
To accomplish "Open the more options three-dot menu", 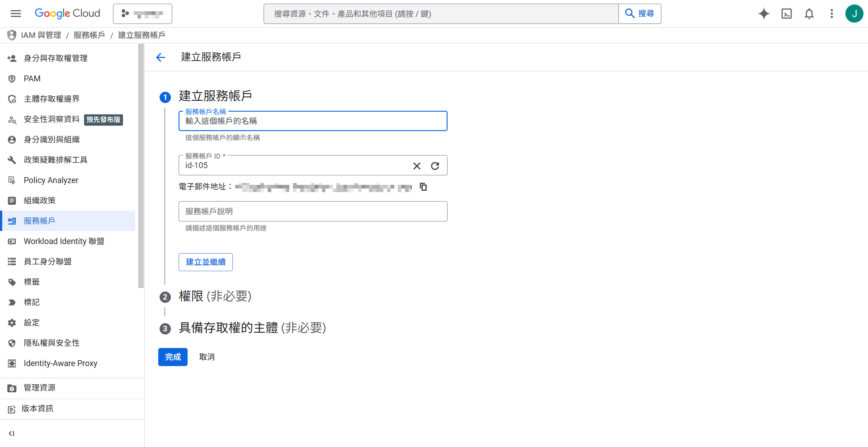I will tap(831, 14).
